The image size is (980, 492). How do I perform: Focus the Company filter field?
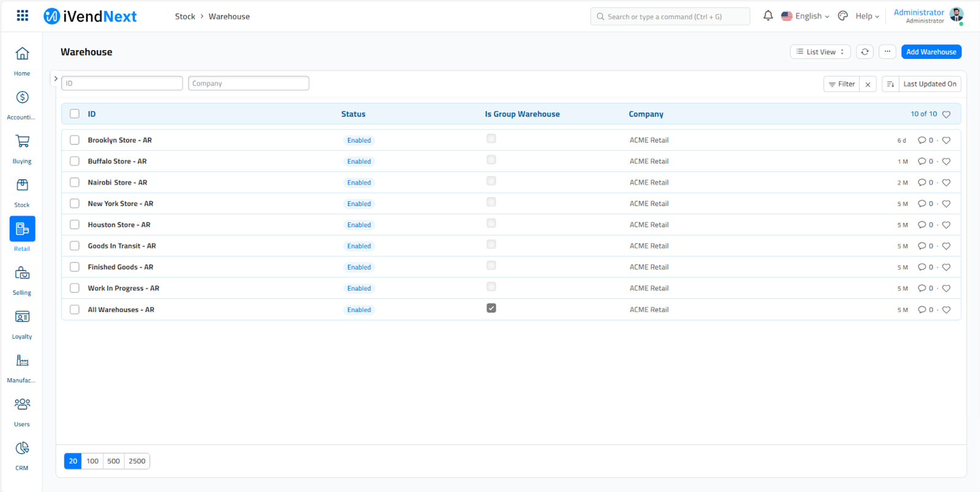[x=248, y=83]
